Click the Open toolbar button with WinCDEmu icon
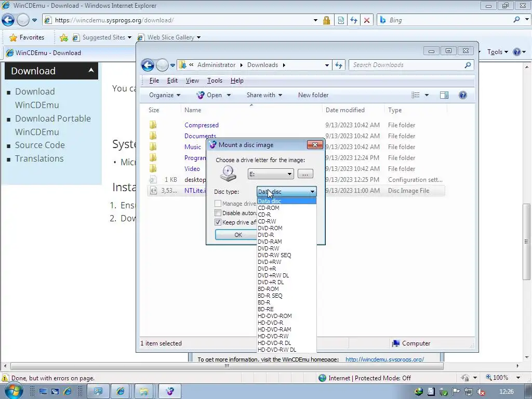 click(x=209, y=95)
